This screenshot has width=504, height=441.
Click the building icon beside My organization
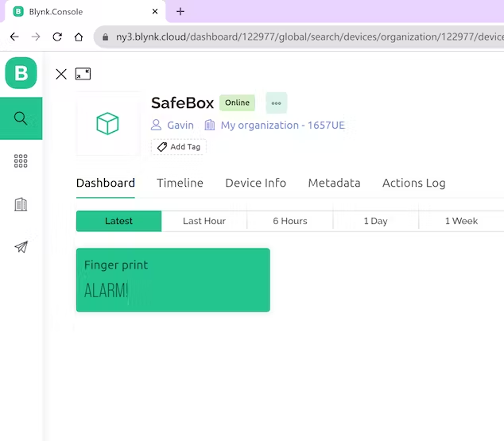[x=210, y=125]
